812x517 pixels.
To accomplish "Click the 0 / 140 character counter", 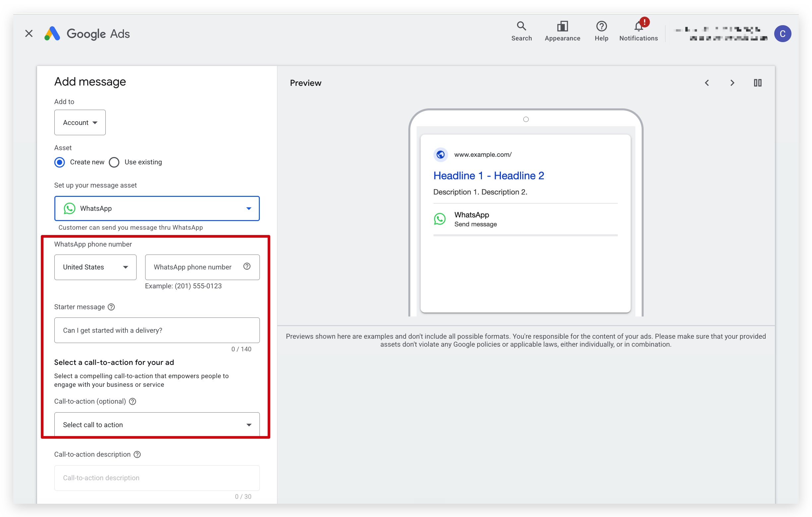I will coord(241,349).
